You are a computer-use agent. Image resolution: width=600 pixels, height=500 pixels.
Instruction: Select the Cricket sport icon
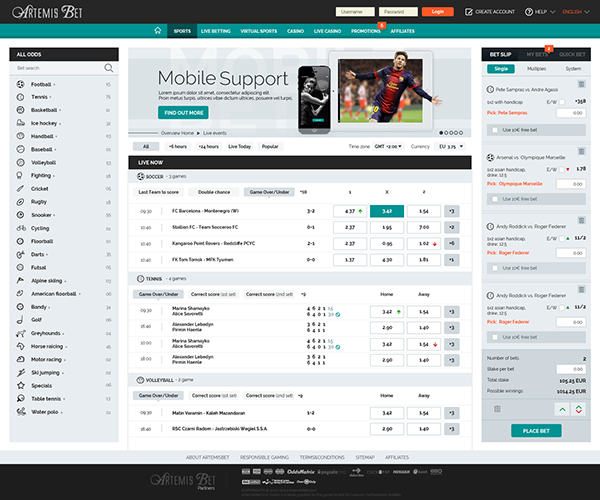[20, 189]
